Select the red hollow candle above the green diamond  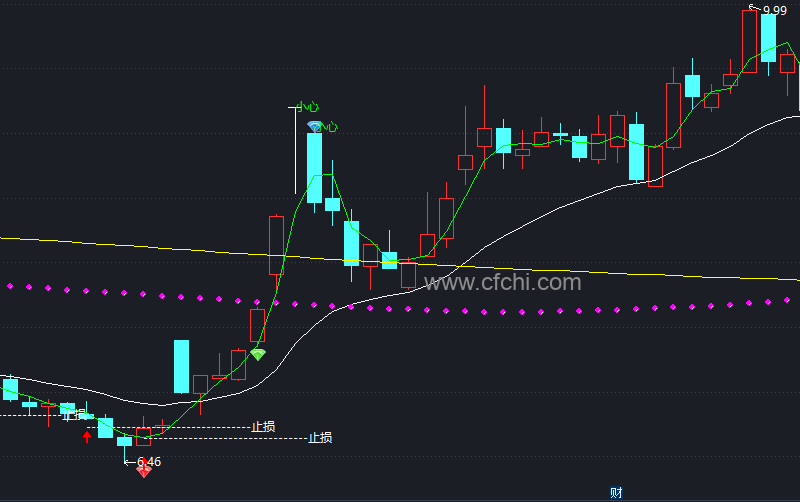258,325
